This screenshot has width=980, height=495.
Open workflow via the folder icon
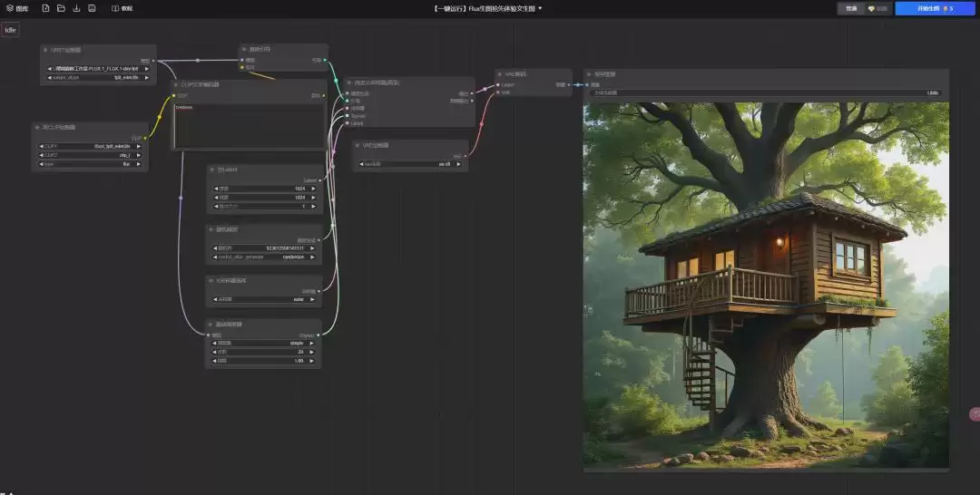[x=61, y=8]
